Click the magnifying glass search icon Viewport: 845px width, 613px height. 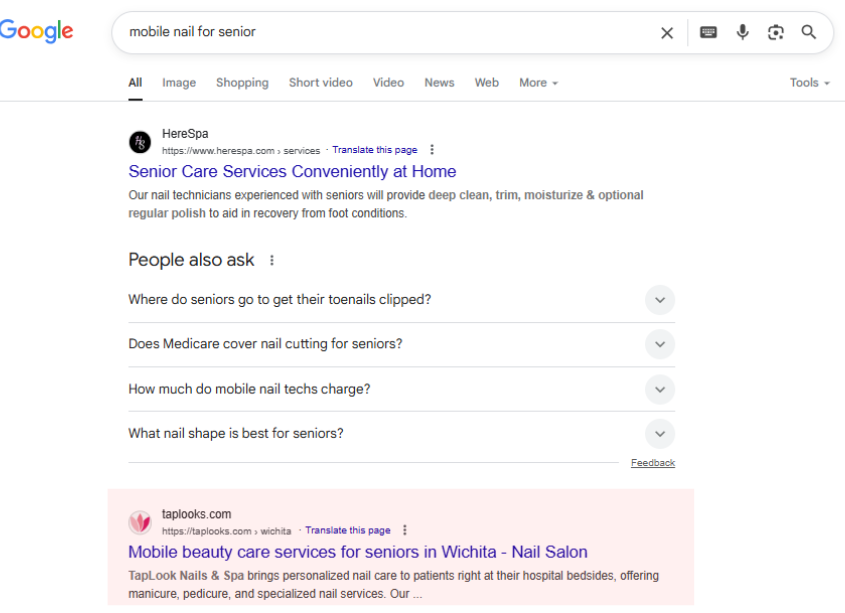point(808,32)
